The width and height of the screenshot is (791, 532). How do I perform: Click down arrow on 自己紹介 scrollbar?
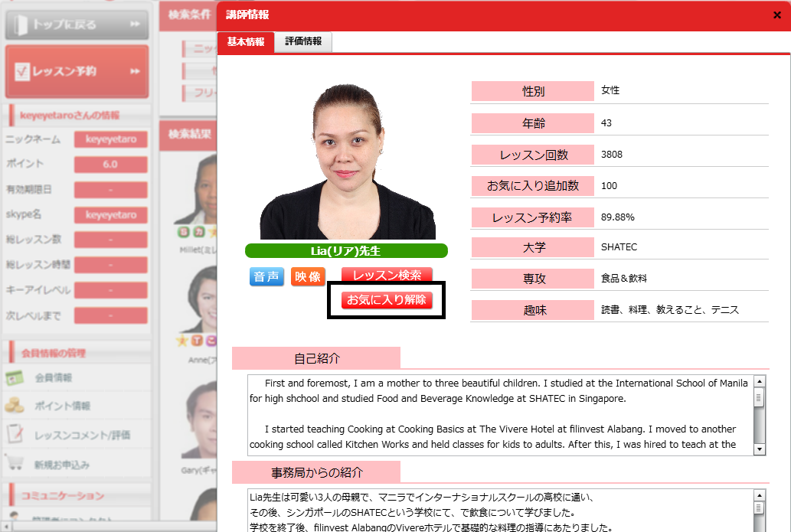[759, 449]
